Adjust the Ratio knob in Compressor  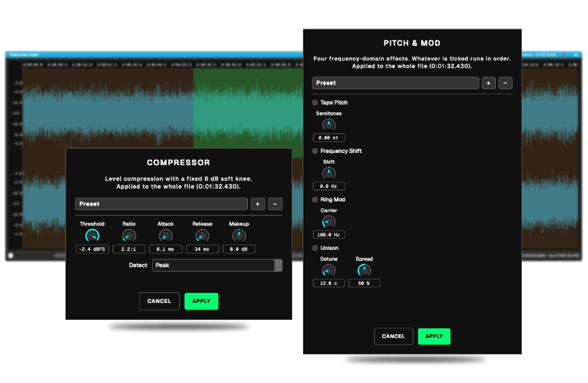click(129, 236)
